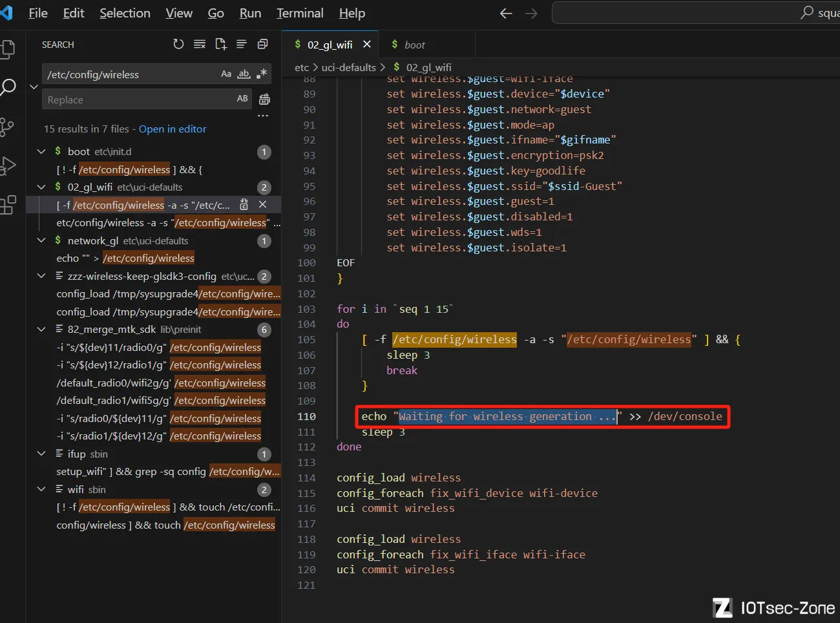Image resolution: width=840 pixels, height=623 pixels.
Task: Go forward with navigation arrow
Action: [x=531, y=14]
